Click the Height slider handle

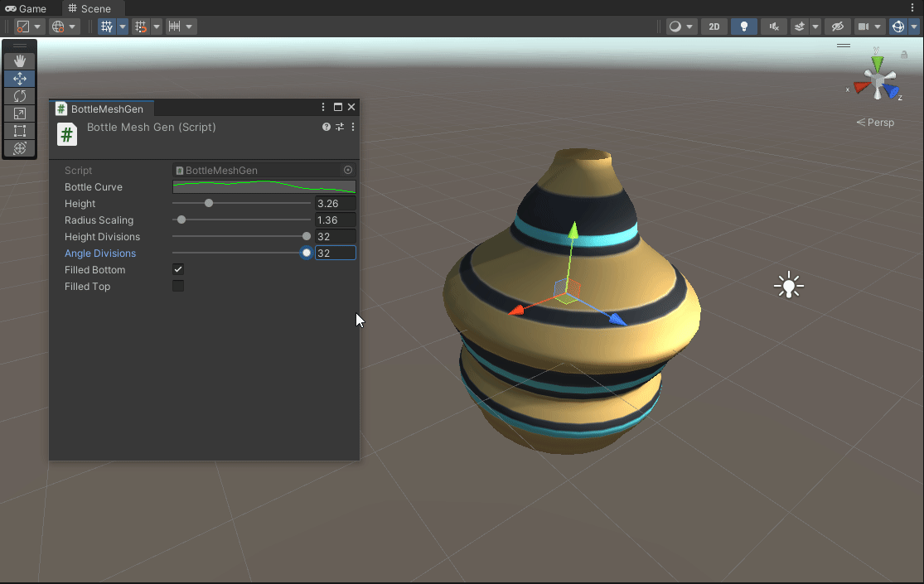pos(209,203)
